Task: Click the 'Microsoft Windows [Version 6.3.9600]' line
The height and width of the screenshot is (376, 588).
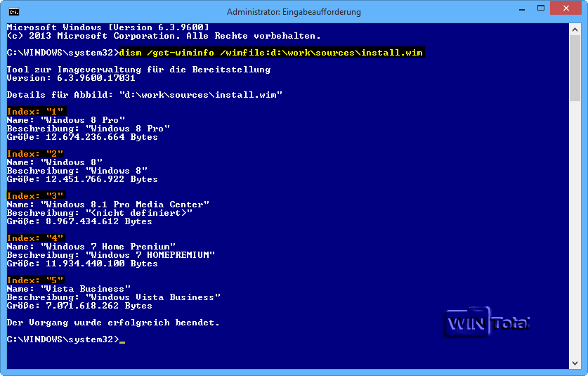Action: coord(108,27)
